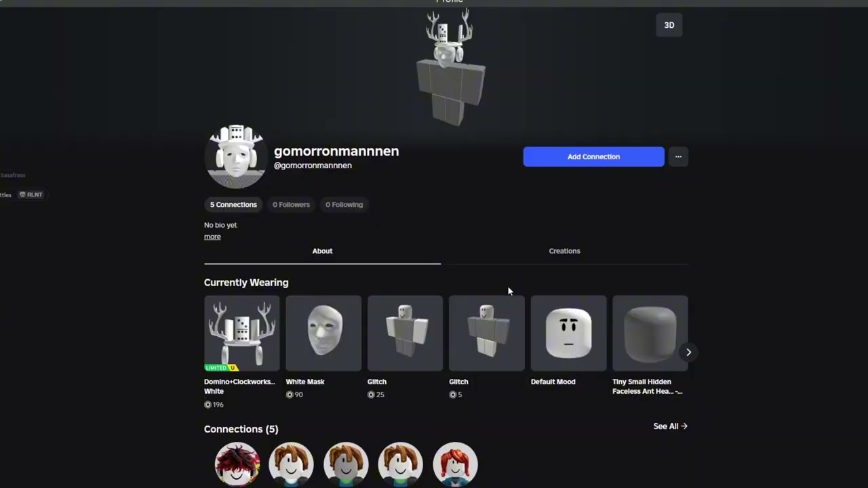
Task: Click the gomorronmannnen display name
Action: 336,151
